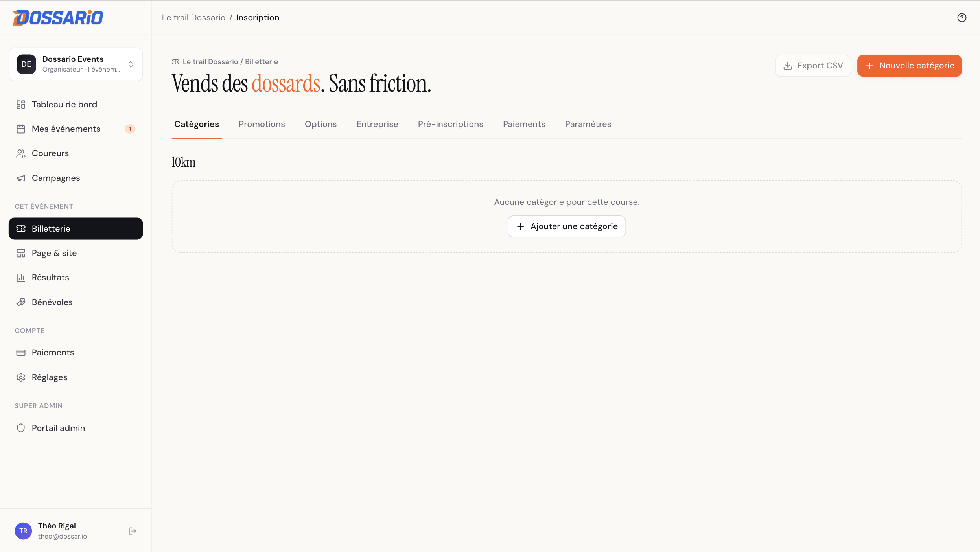Click the Mes événements calendar icon
Screen dimensions: 980x552
click(21, 129)
